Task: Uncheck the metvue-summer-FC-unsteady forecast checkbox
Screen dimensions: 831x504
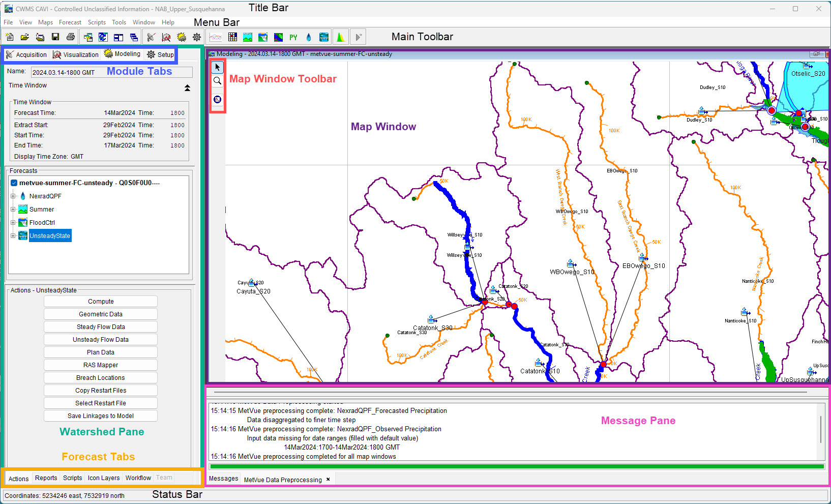Action: (14, 183)
